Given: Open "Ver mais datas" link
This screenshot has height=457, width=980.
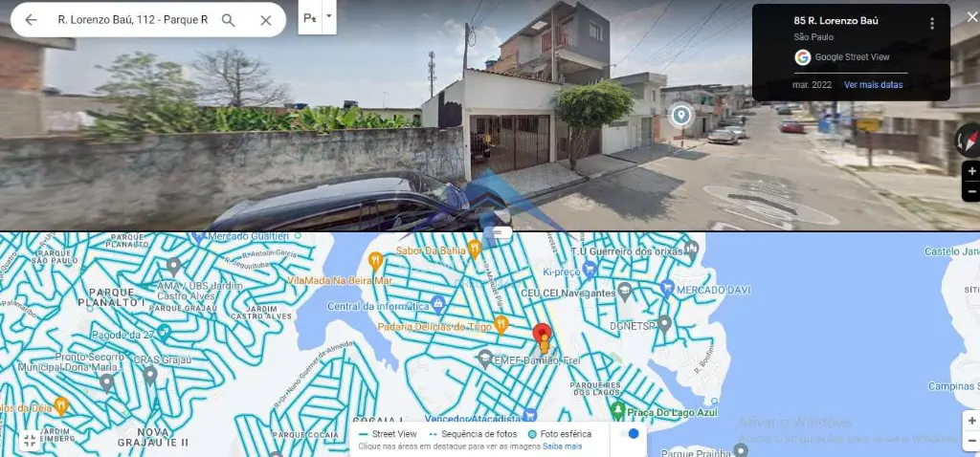Looking at the screenshot, I should 873,85.
